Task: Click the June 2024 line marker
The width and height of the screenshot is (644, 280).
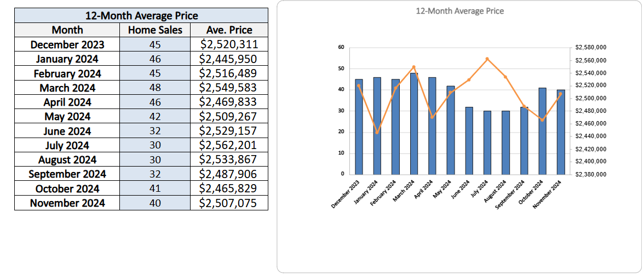Action: click(x=469, y=80)
